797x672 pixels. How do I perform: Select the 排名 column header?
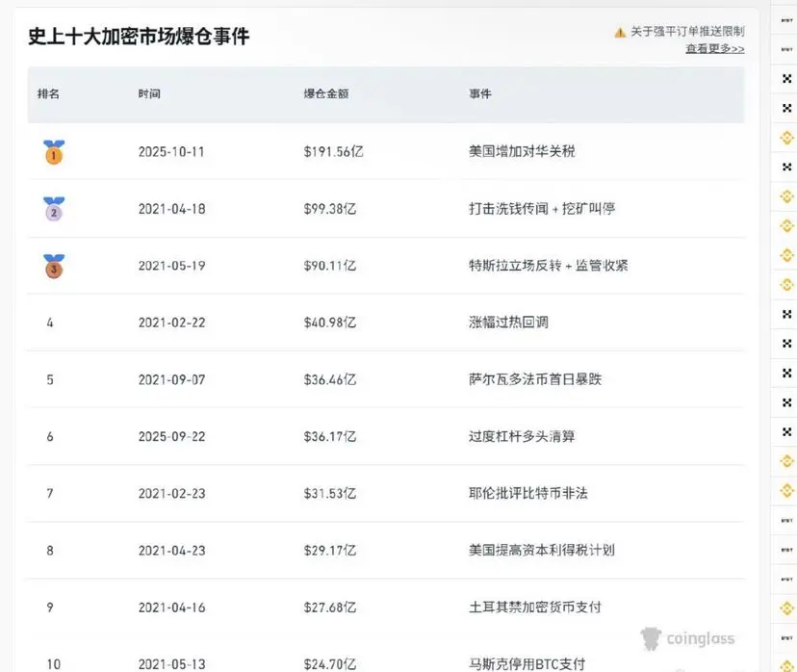(48, 93)
